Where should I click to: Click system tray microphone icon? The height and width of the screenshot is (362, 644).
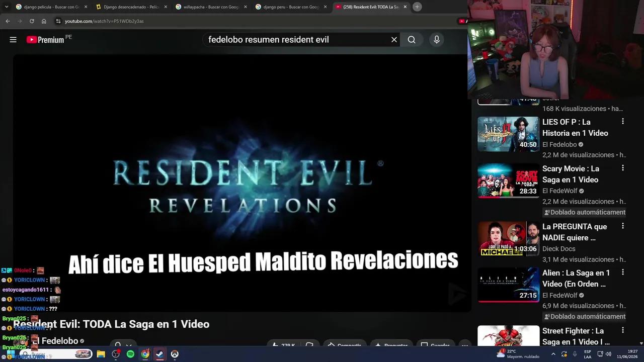575,354
